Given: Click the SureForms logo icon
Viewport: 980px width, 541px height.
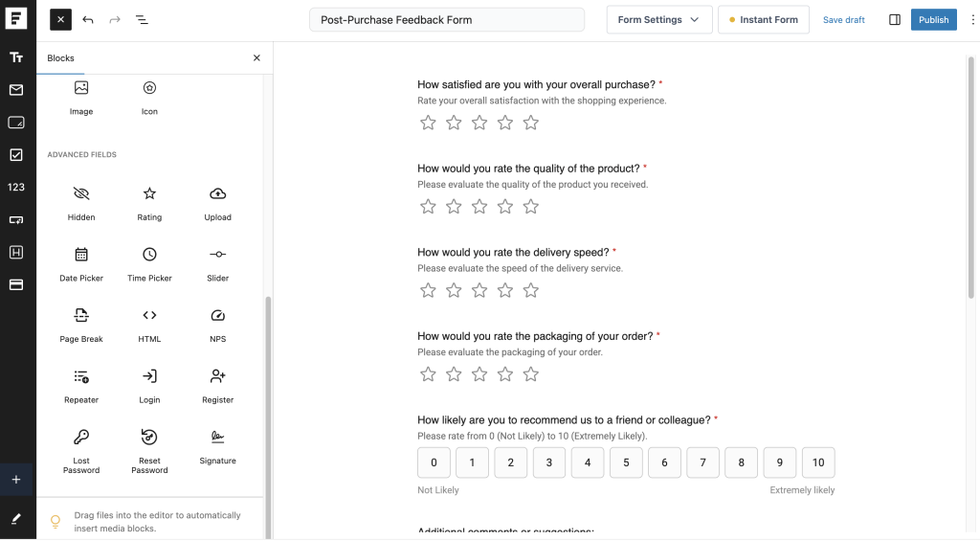Looking at the screenshot, I should (16, 18).
